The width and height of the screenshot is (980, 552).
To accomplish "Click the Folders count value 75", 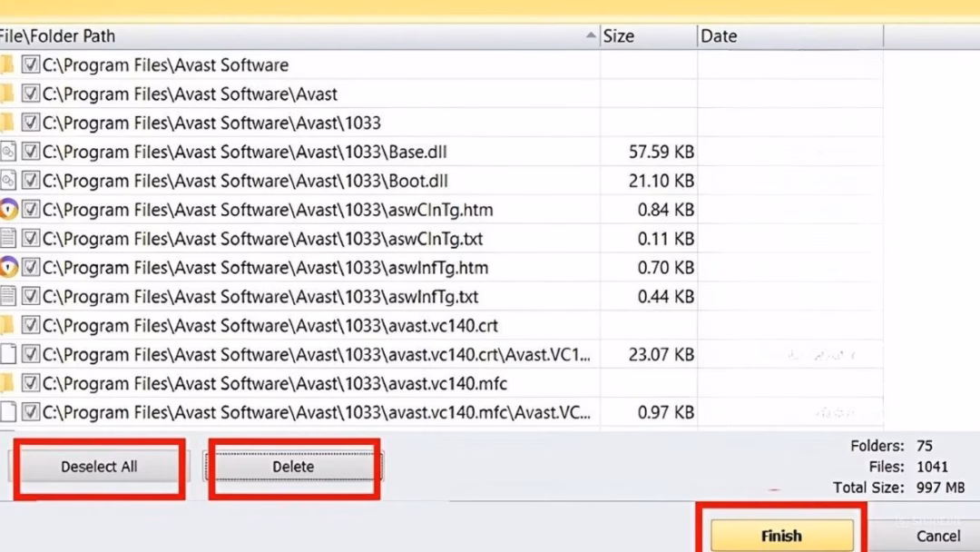I will pos(925,446).
